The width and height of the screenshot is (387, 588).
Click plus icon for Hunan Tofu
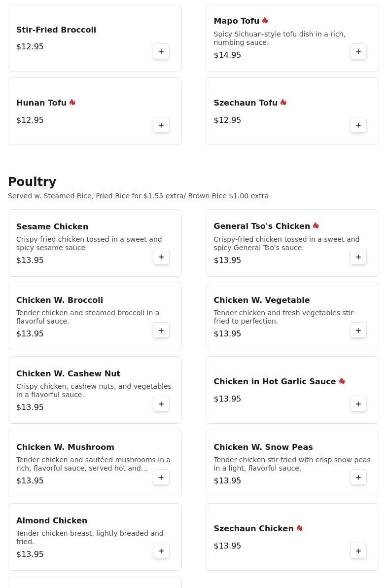(161, 125)
